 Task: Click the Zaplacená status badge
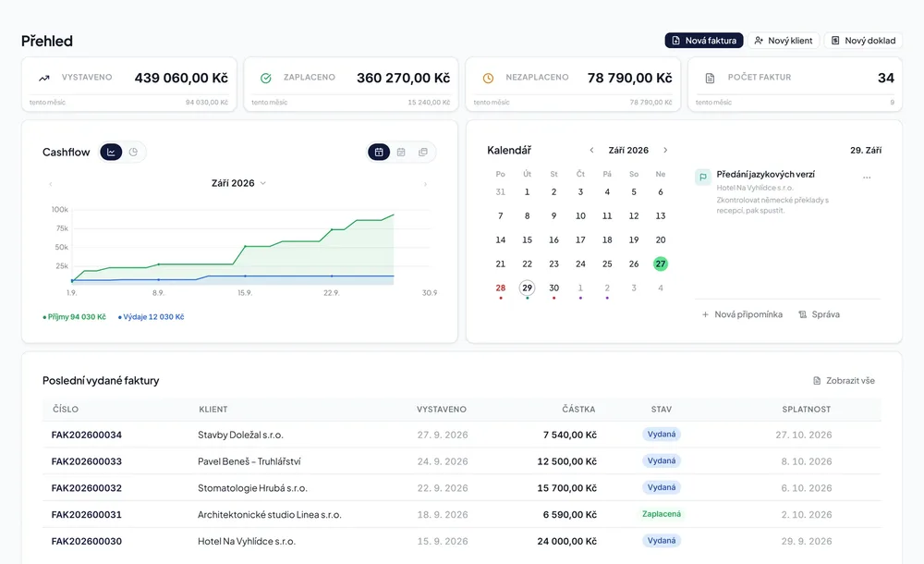(662, 514)
